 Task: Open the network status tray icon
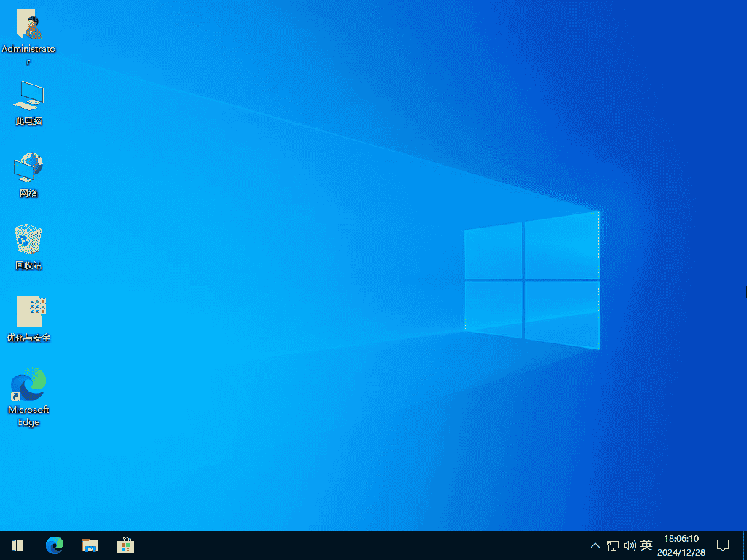613,545
